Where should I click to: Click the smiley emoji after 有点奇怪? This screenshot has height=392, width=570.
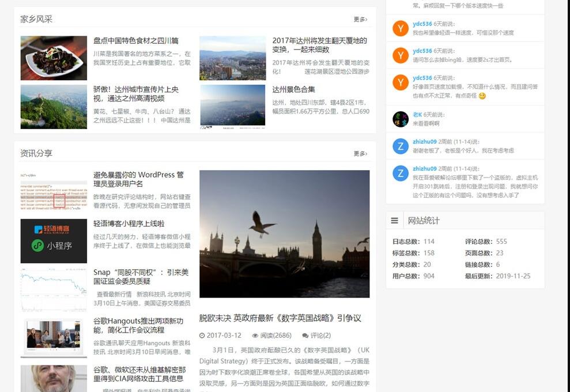(482, 96)
